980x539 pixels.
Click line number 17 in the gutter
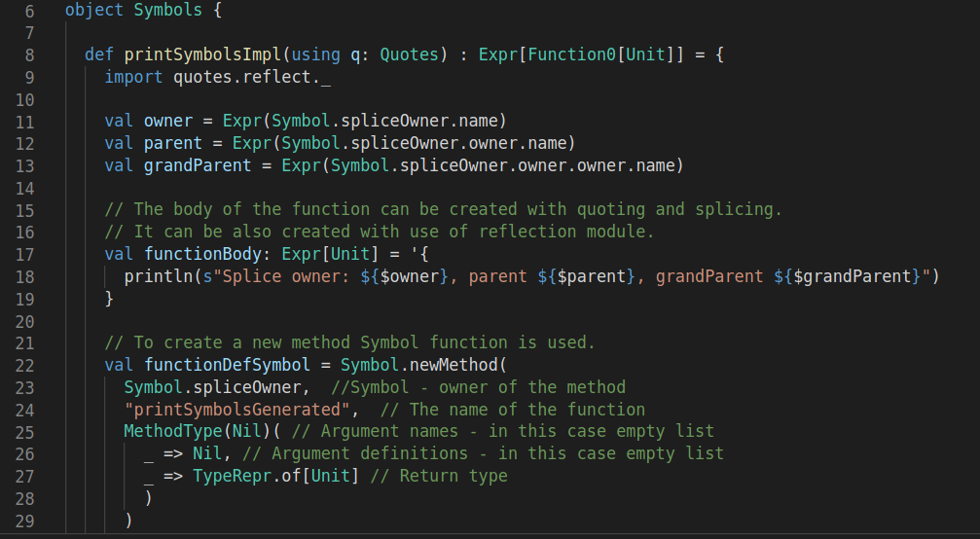click(24, 255)
